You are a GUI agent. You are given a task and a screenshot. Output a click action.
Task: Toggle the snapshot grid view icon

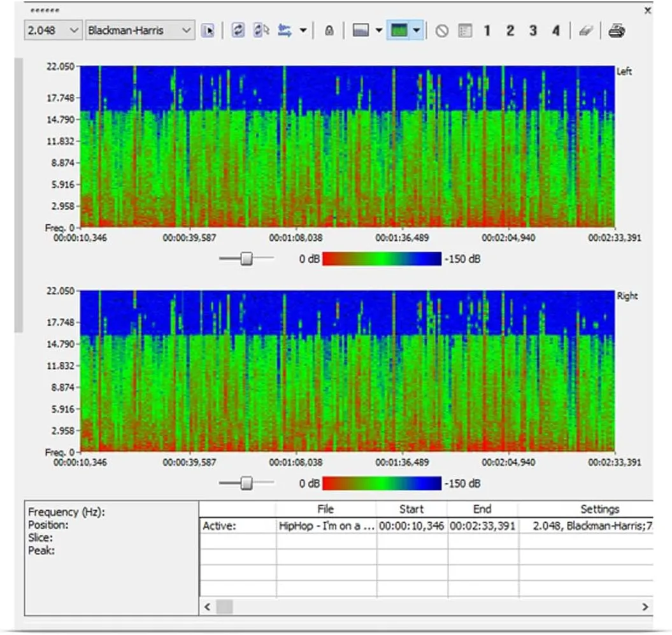[464, 30]
